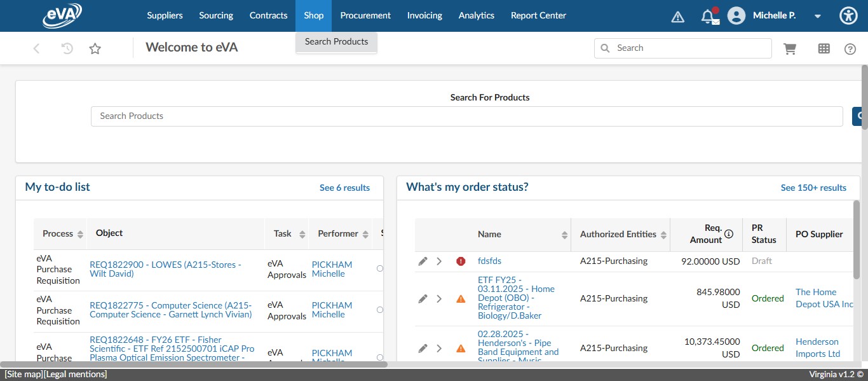Image resolution: width=868 pixels, height=381 pixels.
Task: Edit the fdsfds order with pencil icon
Action: coord(423,261)
